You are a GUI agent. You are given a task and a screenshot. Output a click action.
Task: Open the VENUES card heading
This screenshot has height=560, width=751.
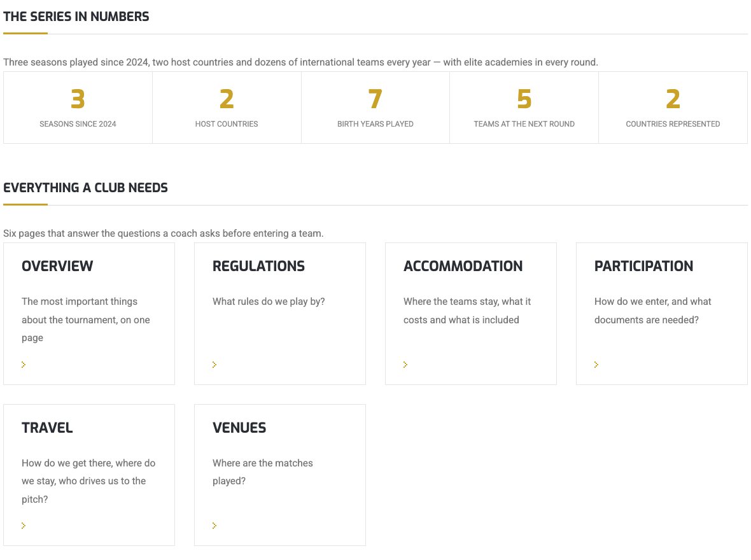pos(239,427)
